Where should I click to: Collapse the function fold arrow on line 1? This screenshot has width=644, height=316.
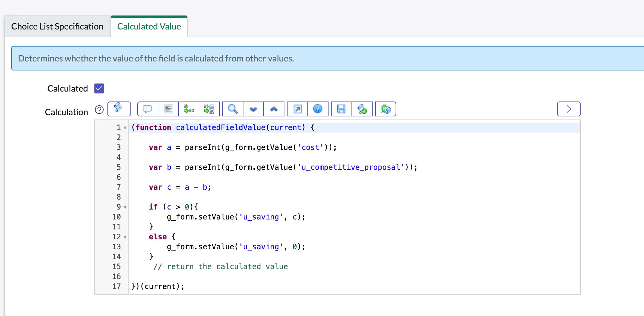click(125, 128)
